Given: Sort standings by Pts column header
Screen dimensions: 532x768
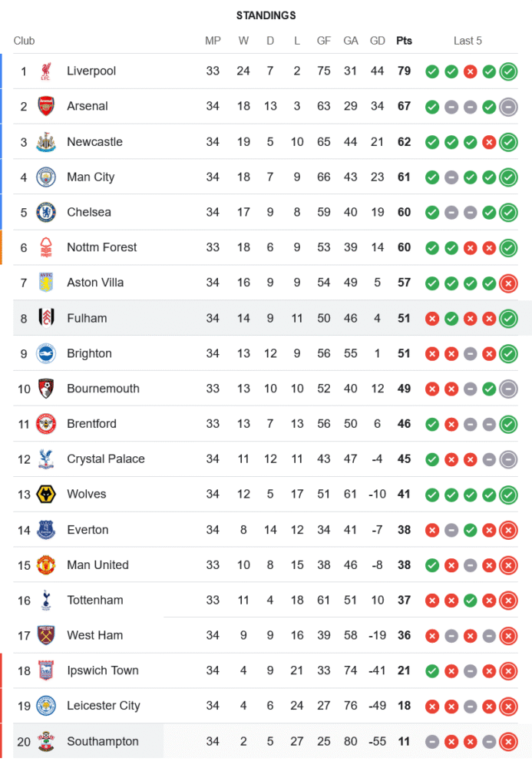Looking at the screenshot, I should click(x=404, y=41).
